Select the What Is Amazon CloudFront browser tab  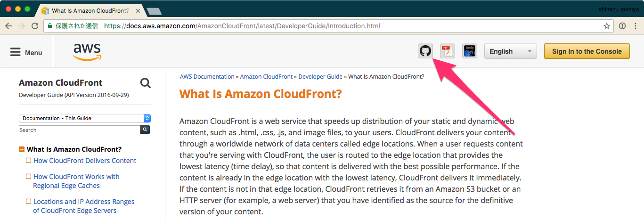tap(90, 10)
